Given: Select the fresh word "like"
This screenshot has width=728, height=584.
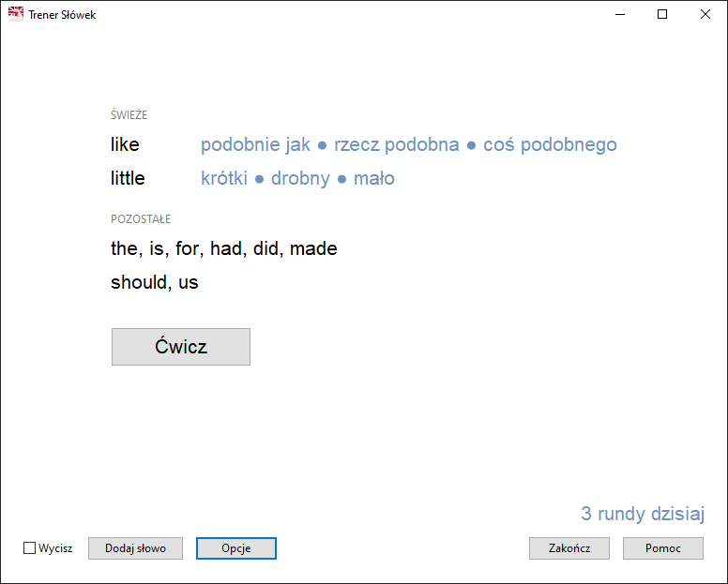Looking at the screenshot, I should click(125, 145).
